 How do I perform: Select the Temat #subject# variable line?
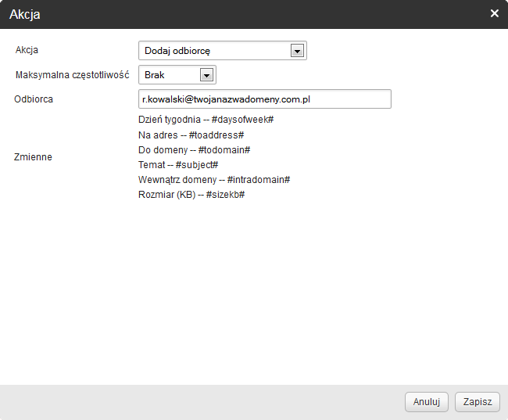(x=177, y=164)
